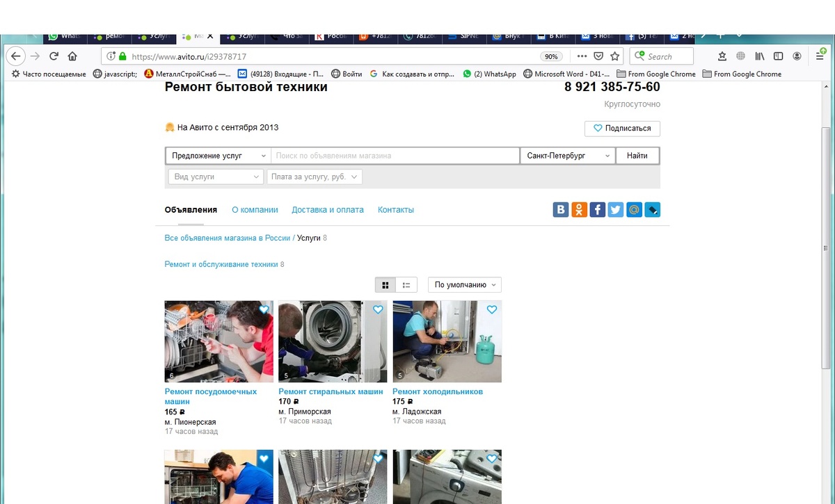The width and height of the screenshot is (835, 504).
Task: Close the active avito tab
Action: (210, 35)
